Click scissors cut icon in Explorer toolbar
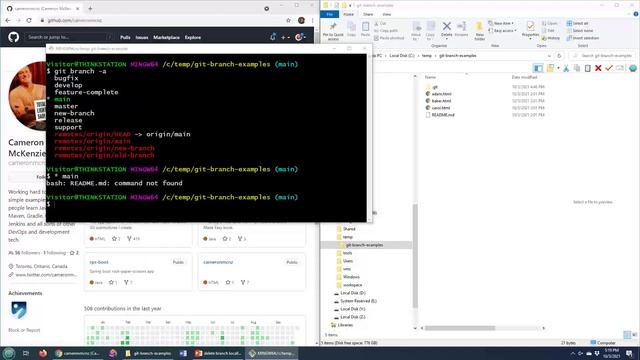This screenshot has width=640, height=360. 566,68
